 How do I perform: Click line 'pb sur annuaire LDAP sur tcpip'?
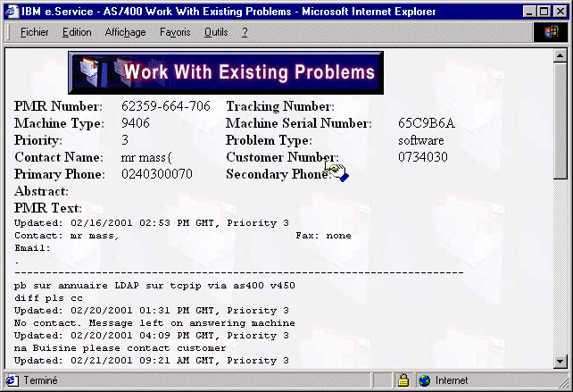click(x=154, y=286)
